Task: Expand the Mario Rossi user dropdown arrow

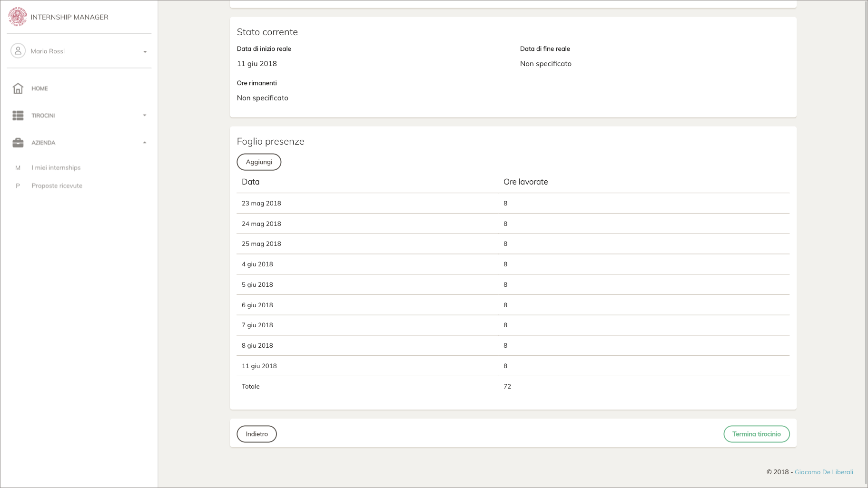Action: tap(145, 52)
